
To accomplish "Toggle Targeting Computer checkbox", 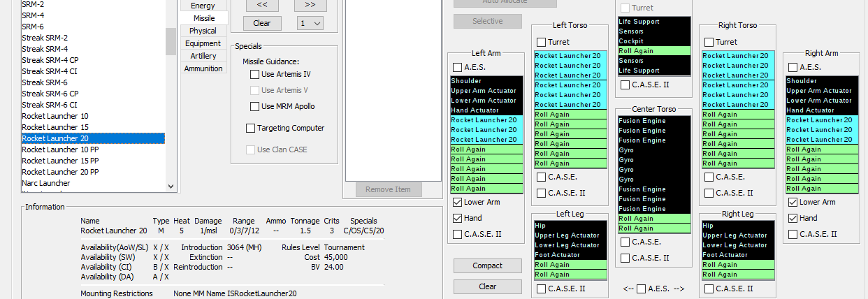I will coord(250,128).
